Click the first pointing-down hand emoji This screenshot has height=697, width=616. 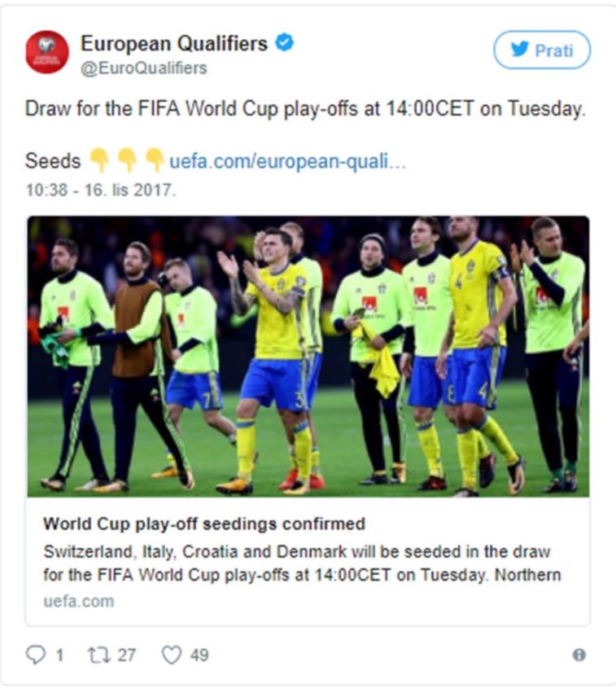[x=99, y=160]
